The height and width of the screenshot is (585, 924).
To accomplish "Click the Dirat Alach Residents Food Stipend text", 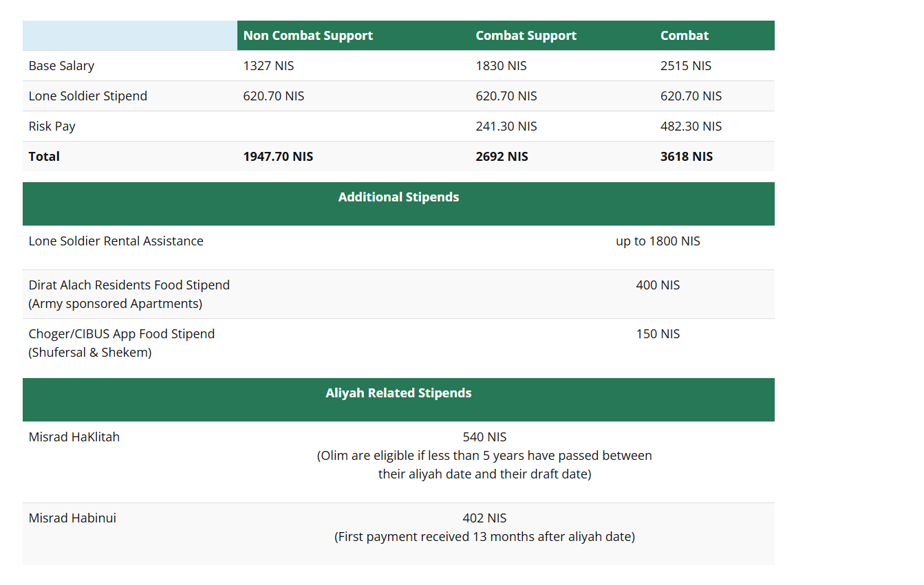I will click(129, 285).
